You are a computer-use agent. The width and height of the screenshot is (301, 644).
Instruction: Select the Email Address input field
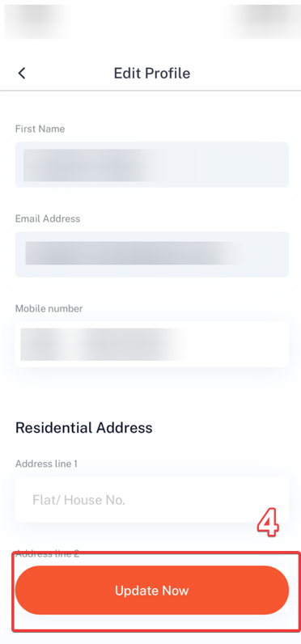(152, 254)
